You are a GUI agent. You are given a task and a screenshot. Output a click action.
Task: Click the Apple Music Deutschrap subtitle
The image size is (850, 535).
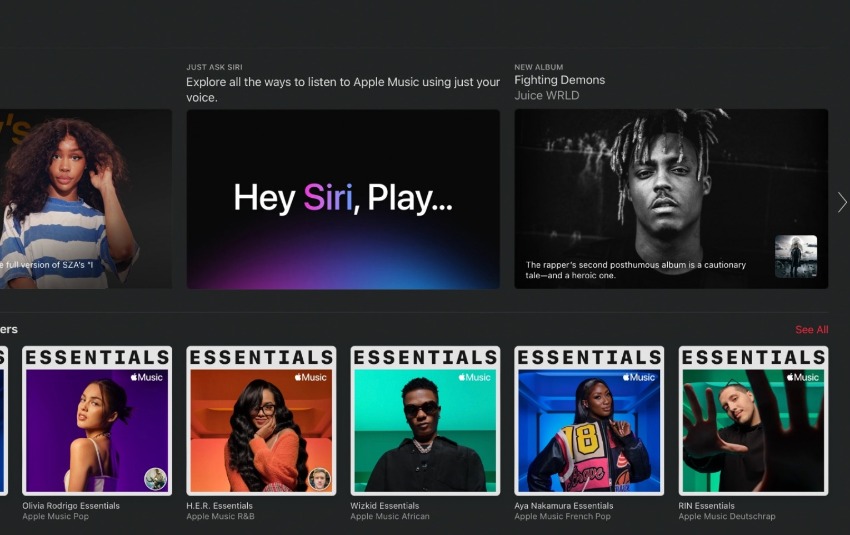point(727,517)
